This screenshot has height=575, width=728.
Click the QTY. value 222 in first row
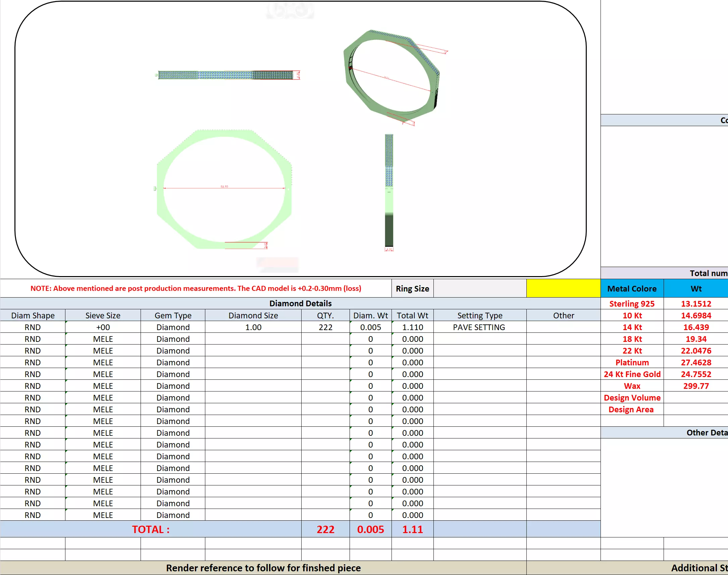325,327
